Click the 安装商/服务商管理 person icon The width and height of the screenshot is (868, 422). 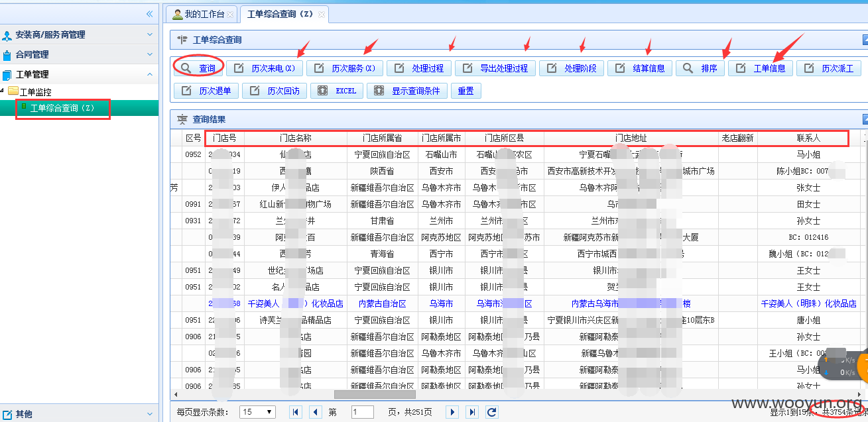tap(7, 35)
